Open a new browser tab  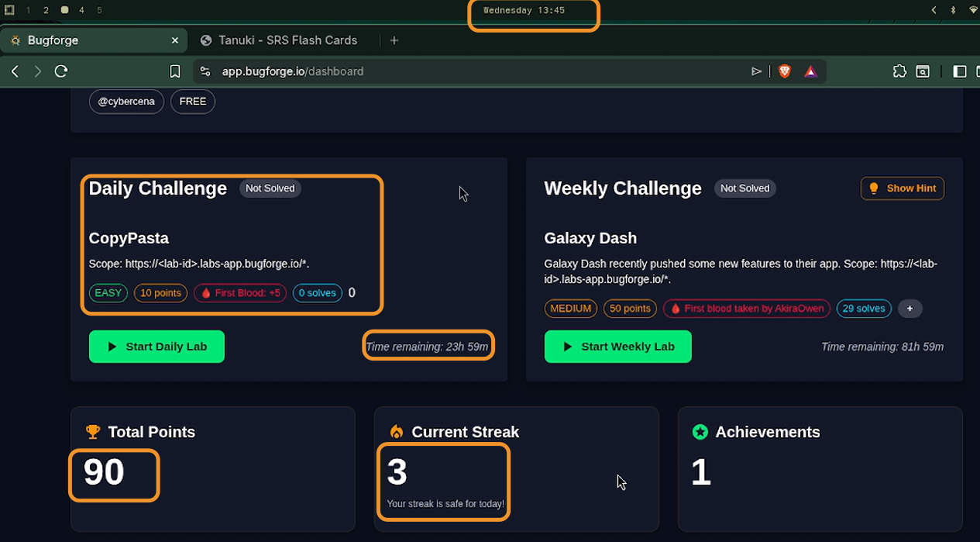[x=394, y=40]
